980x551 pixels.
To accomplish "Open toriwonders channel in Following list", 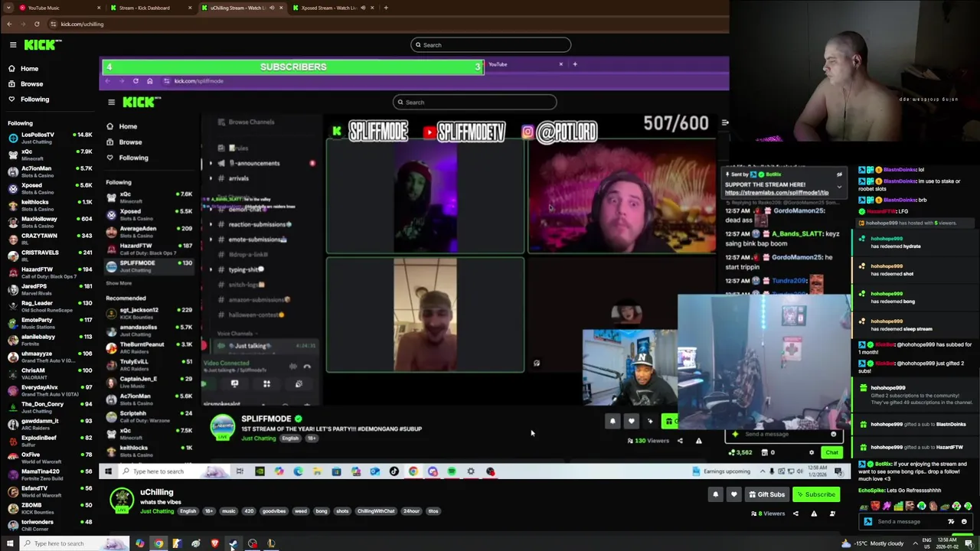I will pyautogui.click(x=50, y=525).
